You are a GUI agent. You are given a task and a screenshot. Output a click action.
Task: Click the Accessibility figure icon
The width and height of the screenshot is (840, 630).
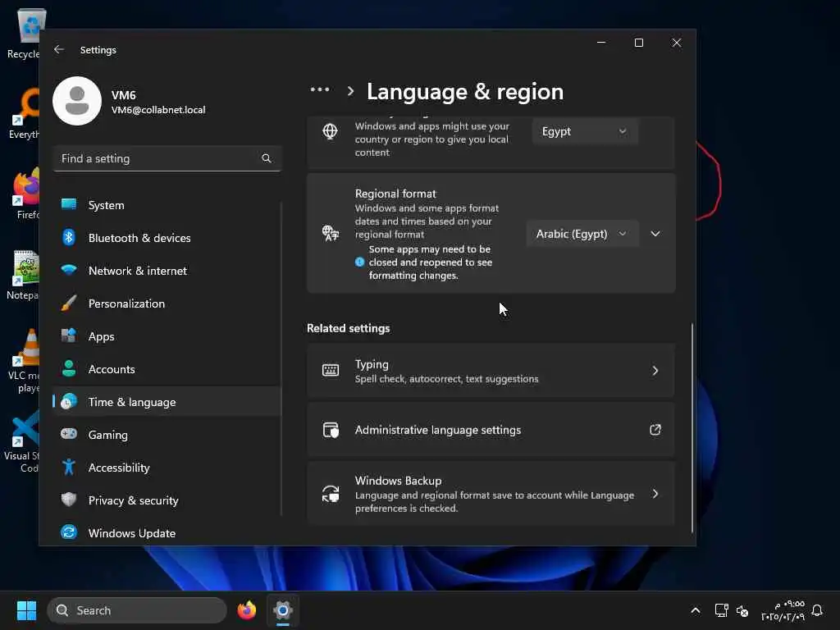point(69,467)
